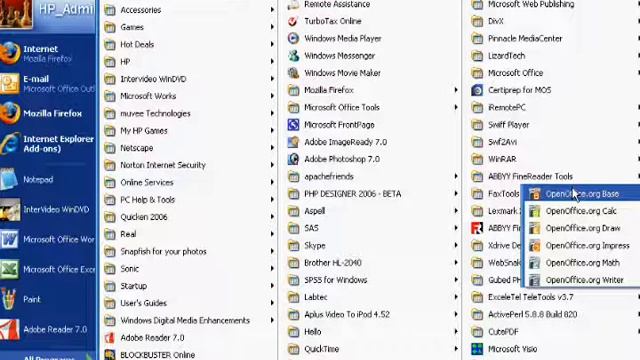640x360 pixels.
Task: Click the Notepad icon in pinned list
Action: (x=9, y=179)
